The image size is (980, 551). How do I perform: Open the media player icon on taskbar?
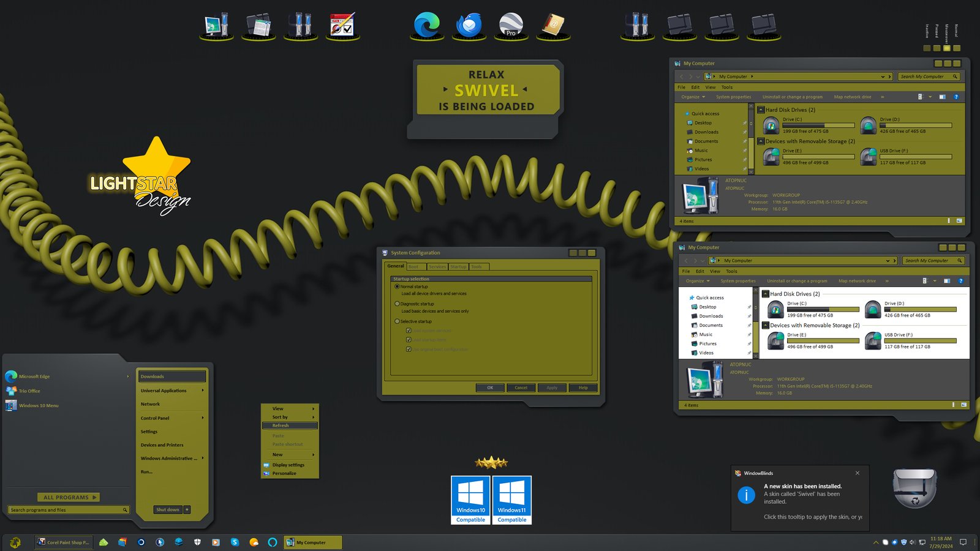coord(216,542)
